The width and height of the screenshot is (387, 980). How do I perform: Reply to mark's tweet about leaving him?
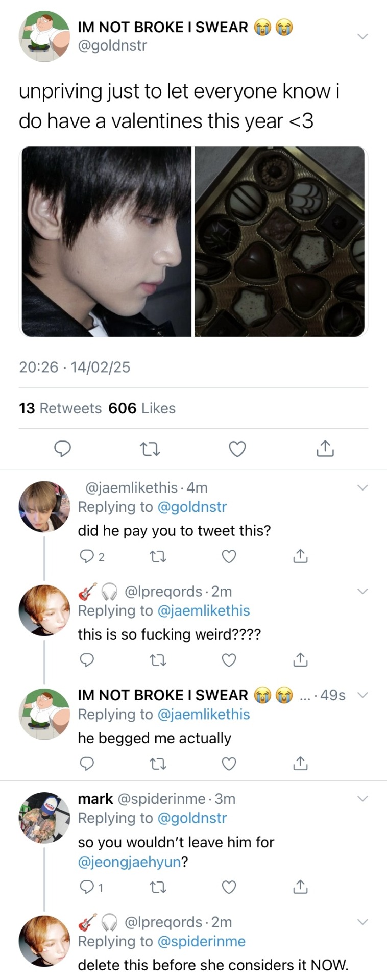(x=87, y=888)
